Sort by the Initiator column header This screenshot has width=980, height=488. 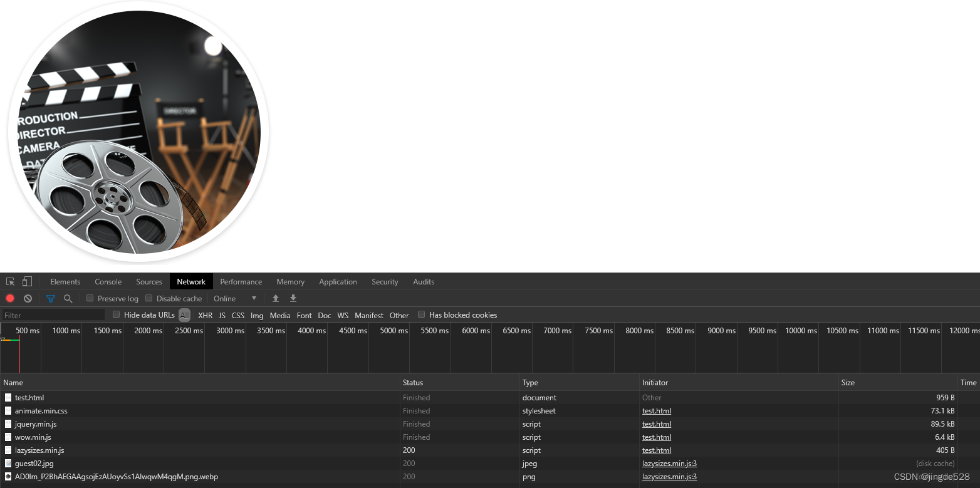tap(739, 382)
